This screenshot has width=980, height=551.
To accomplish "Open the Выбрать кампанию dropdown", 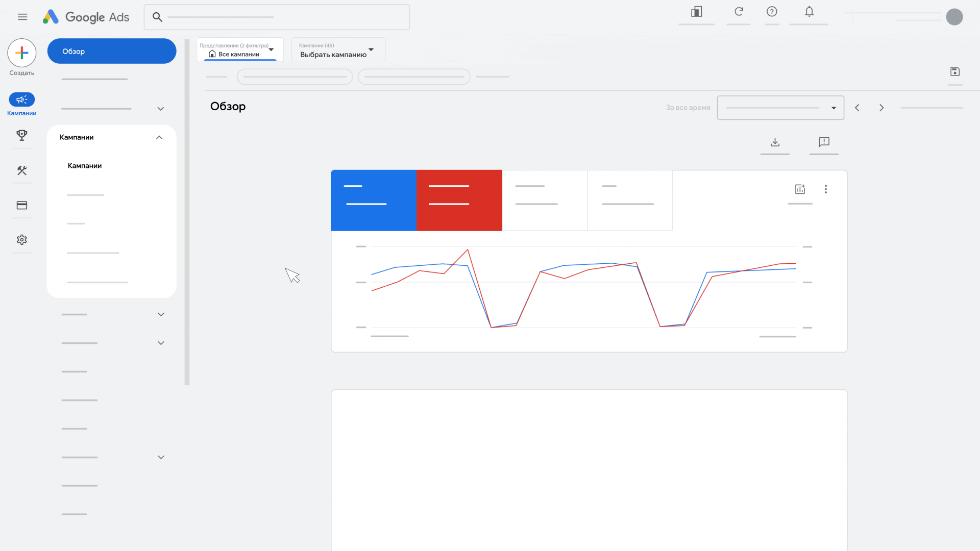I will pyautogui.click(x=338, y=50).
